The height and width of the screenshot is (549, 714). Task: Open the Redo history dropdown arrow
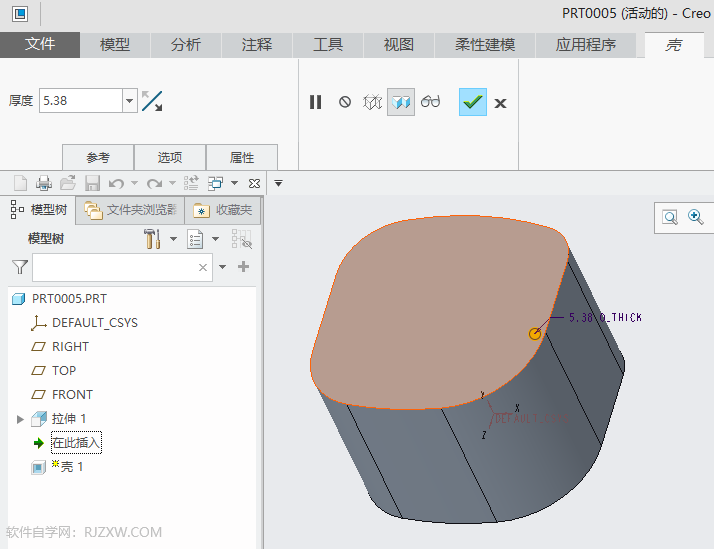[x=172, y=183]
